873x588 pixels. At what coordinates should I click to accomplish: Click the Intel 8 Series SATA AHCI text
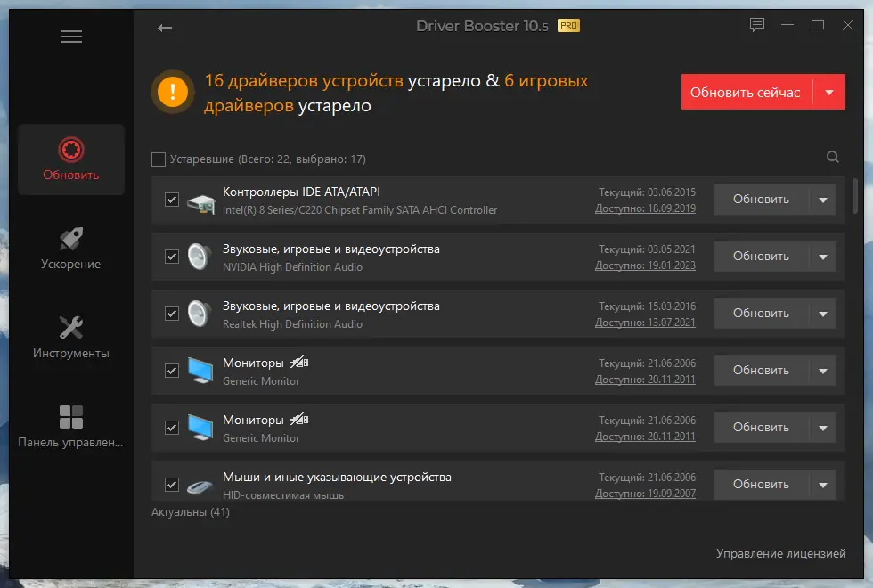(x=360, y=210)
